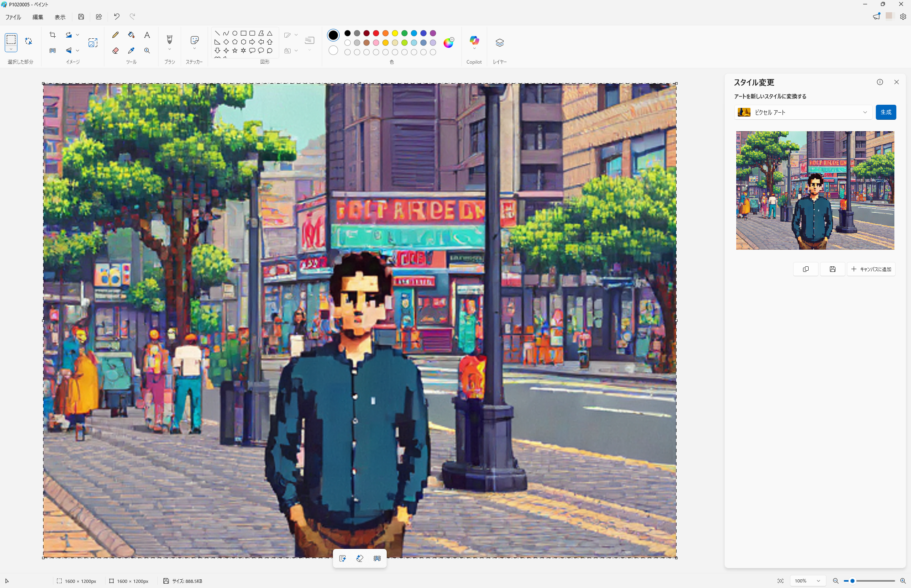Select the Fill bucket tool
This screenshot has width=911, height=588.
(131, 35)
